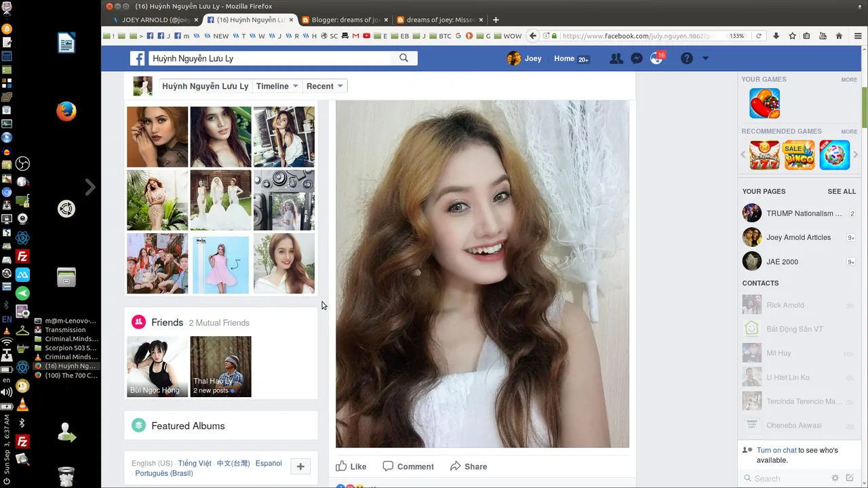Click the Firefox back arrow button

pos(533,36)
